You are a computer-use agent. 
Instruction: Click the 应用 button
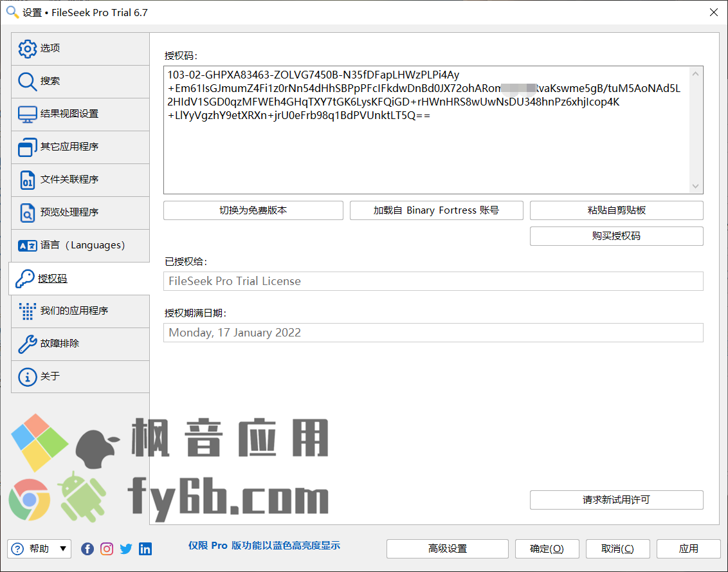click(689, 549)
